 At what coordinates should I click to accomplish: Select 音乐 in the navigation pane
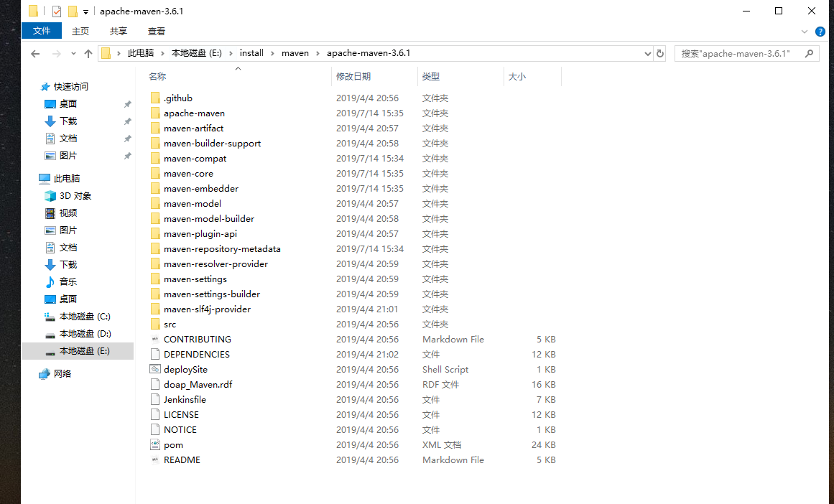tap(68, 281)
